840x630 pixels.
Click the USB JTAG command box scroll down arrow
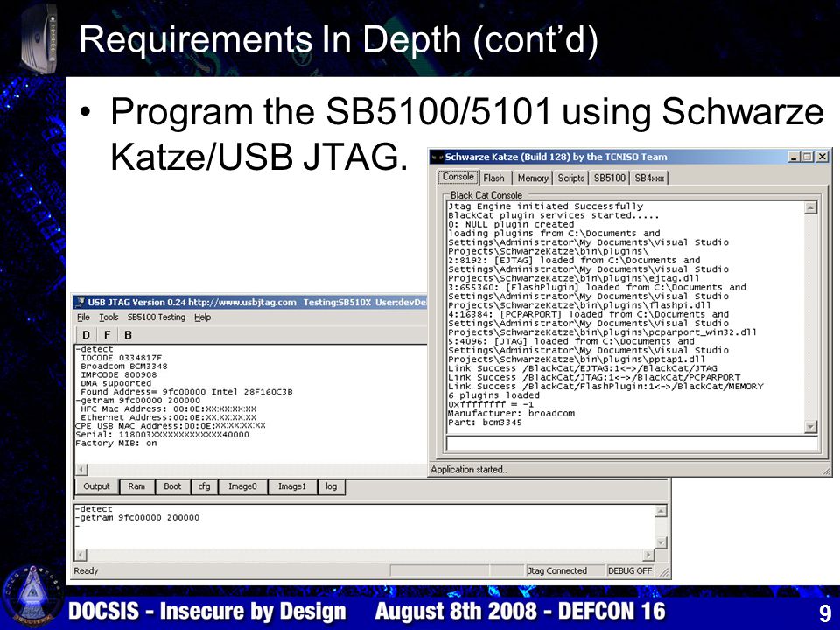pyautogui.click(x=661, y=542)
